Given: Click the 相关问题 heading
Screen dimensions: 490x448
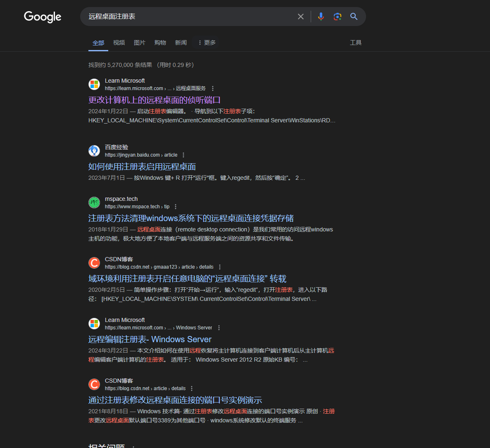Looking at the screenshot, I should click(x=107, y=446).
